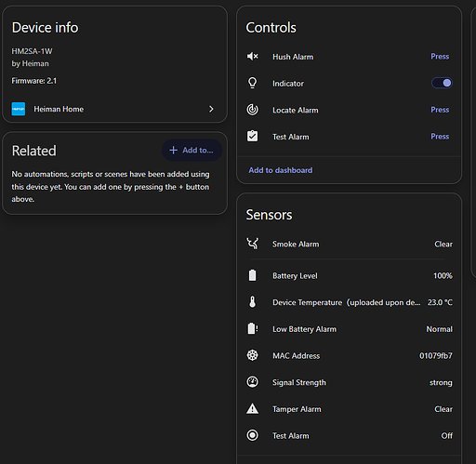Open the Smoke Alarm sensor icon
This screenshot has height=464, width=476.
click(252, 244)
